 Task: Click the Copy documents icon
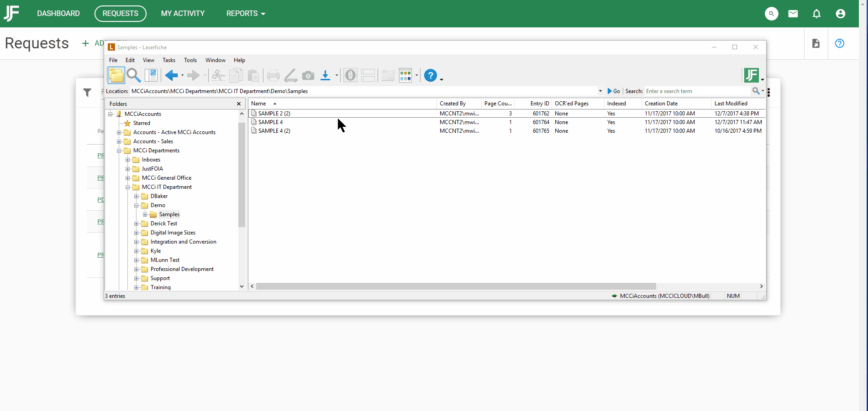tap(236, 75)
